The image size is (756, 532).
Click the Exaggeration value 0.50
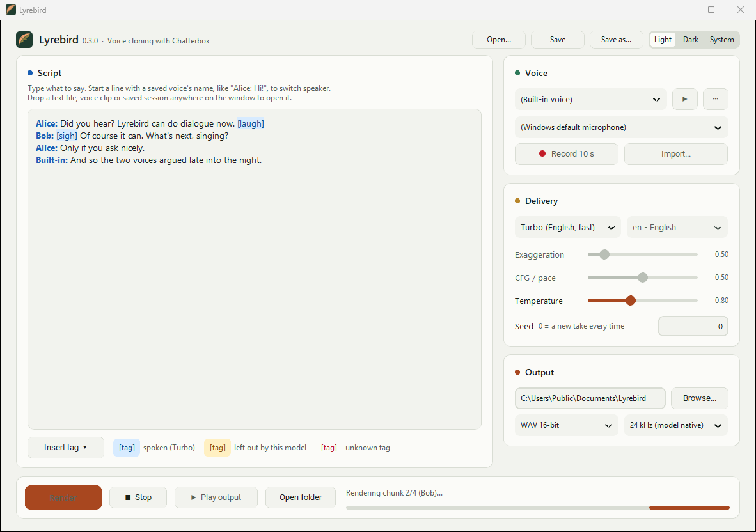721,254
